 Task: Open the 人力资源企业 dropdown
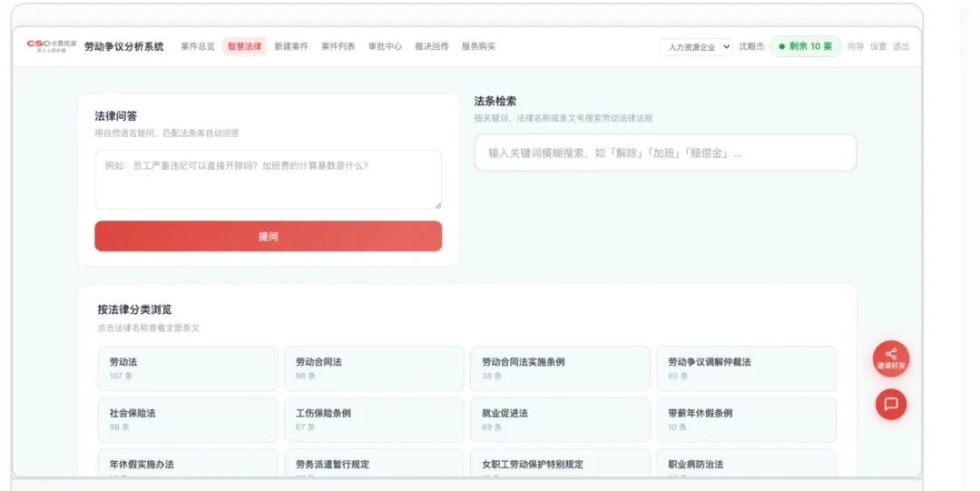click(696, 47)
